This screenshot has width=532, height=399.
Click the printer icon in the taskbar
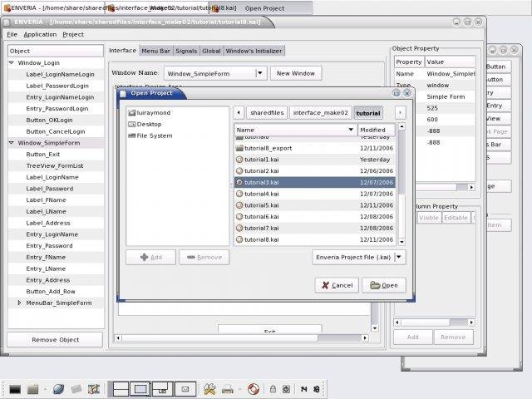click(x=227, y=388)
